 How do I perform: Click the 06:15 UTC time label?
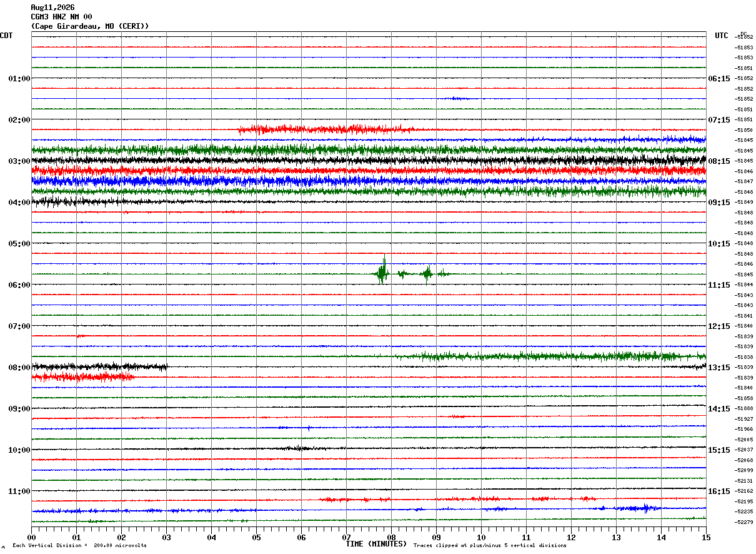[x=719, y=79]
